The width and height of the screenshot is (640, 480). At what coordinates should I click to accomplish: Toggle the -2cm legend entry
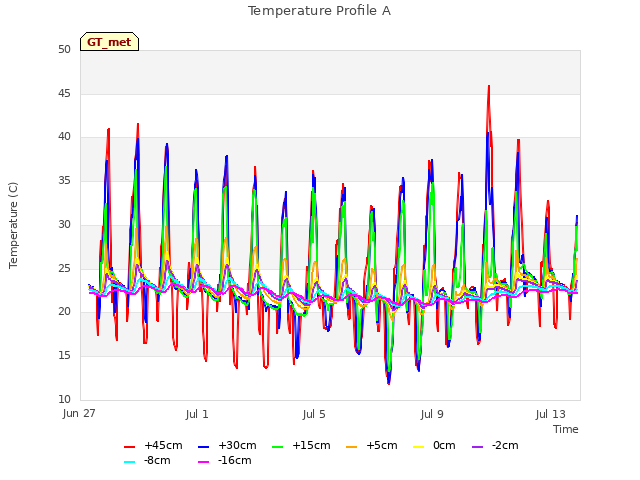click(x=495, y=446)
